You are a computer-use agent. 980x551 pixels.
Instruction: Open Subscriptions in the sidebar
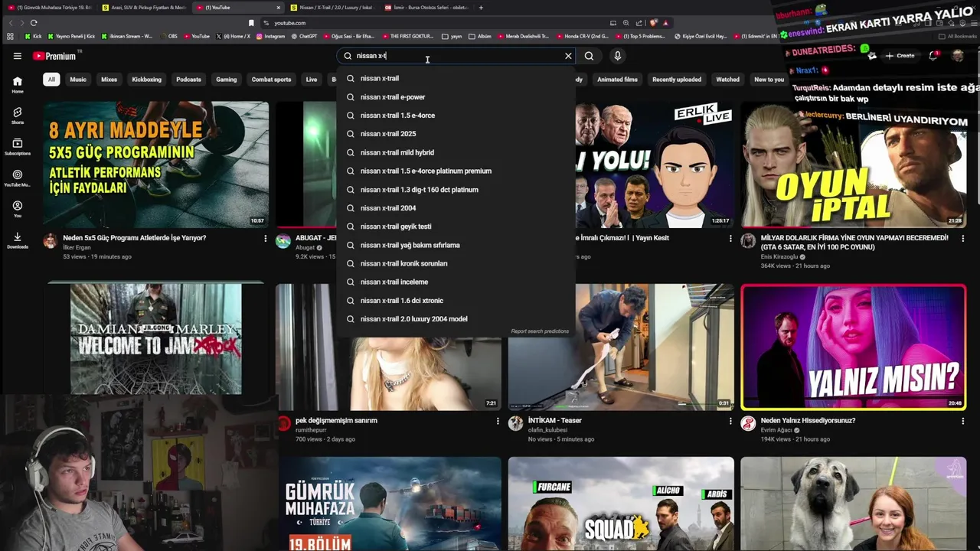pyautogui.click(x=18, y=147)
